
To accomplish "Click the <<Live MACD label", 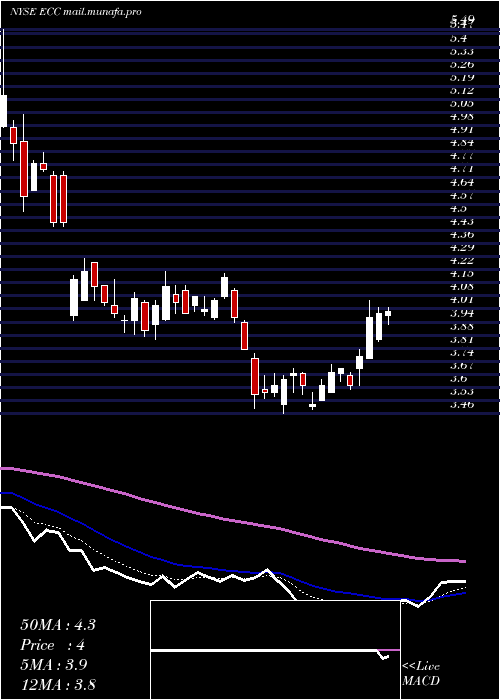I will [x=421, y=674].
